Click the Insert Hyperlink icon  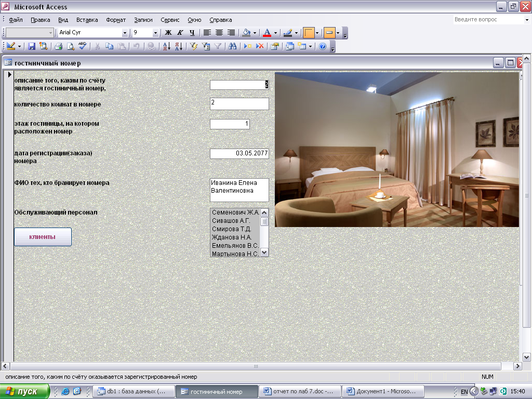coord(151,46)
